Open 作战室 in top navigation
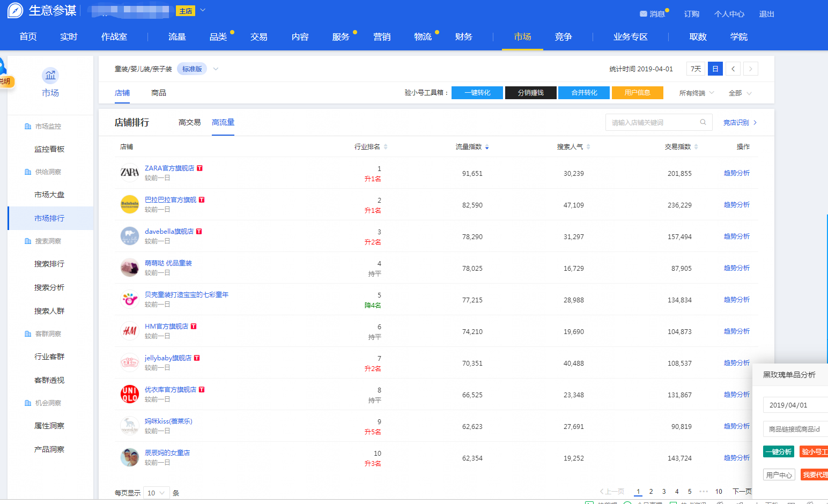Image resolution: width=828 pixels, height=504 pixels. [x=114, y=37]
